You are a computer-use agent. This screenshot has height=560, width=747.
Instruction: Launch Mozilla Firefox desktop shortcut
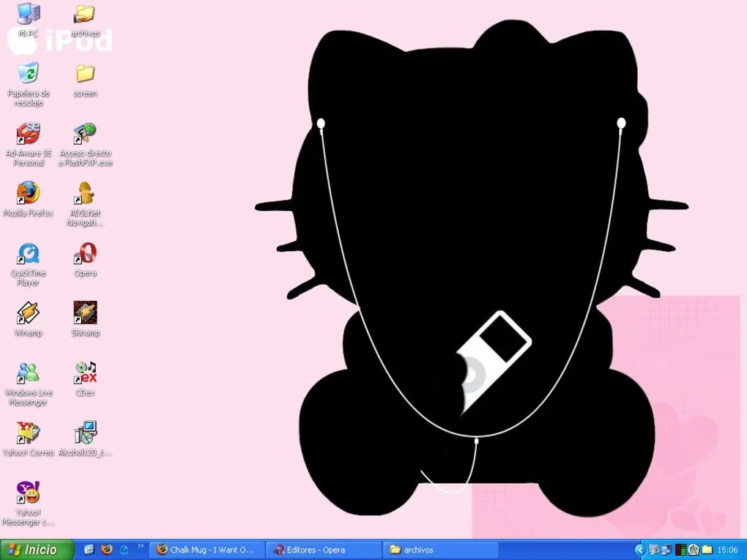coord(28,194)
